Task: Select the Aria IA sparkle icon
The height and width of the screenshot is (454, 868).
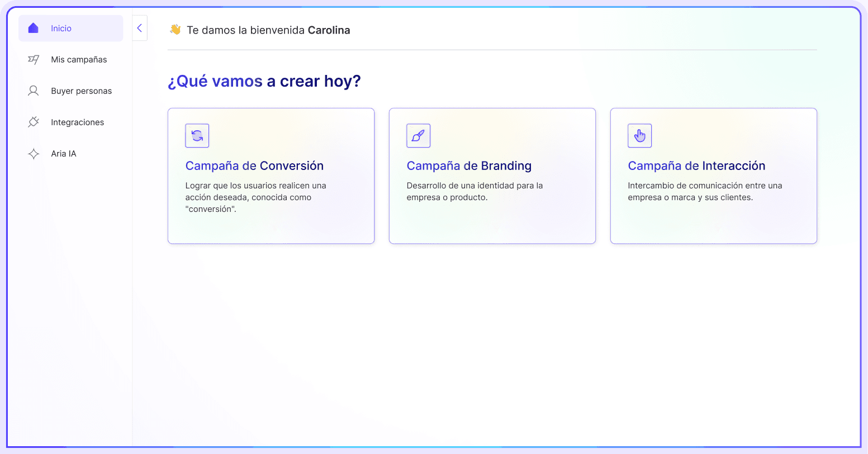Action: [33, 153]
